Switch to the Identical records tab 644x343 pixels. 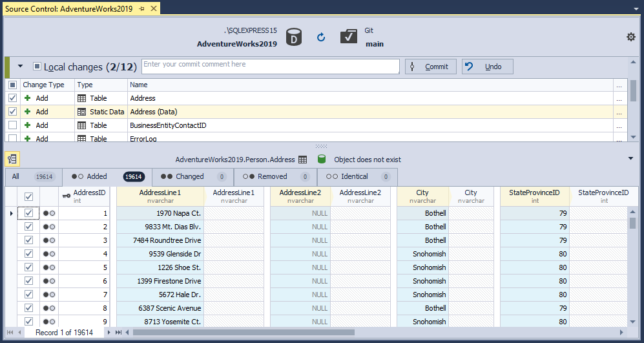coord(357,176)
